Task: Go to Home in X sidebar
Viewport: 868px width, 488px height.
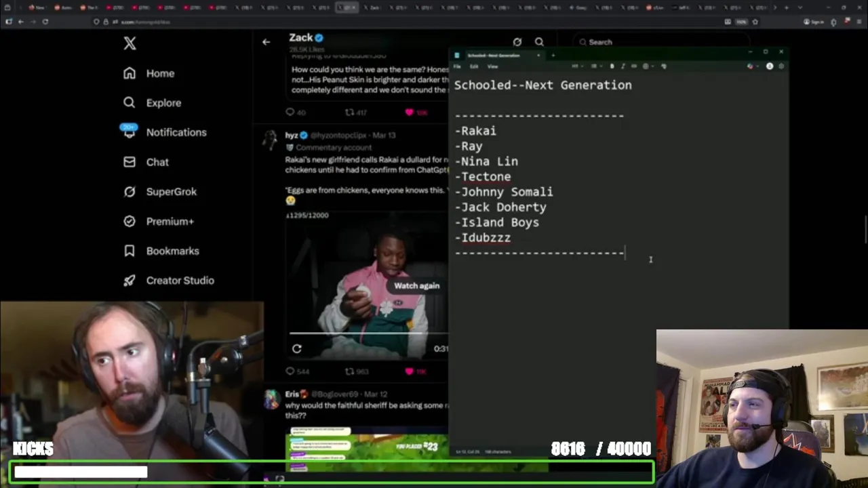Action: pyautogui.click(x=149, y=73)
